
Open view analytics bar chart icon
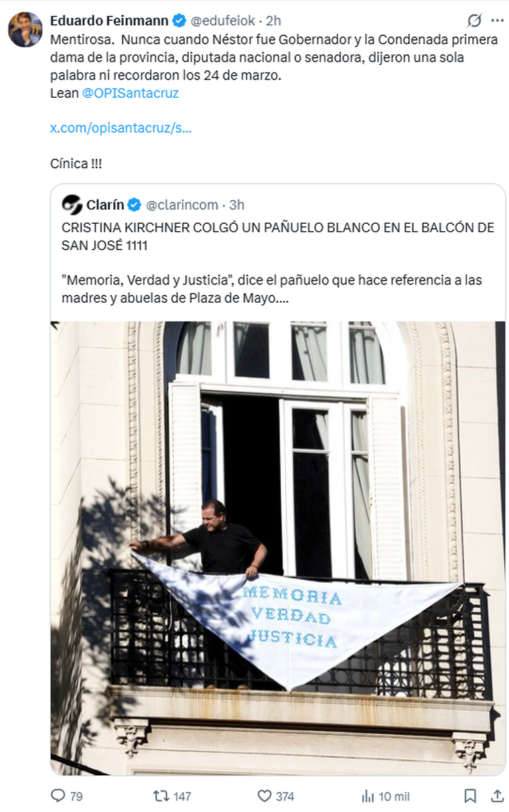368,796
